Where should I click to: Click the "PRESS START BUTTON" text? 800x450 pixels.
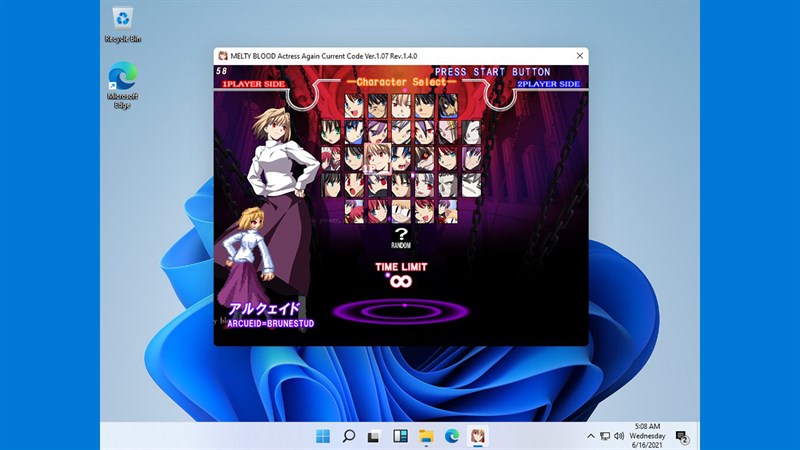point(492,72)
